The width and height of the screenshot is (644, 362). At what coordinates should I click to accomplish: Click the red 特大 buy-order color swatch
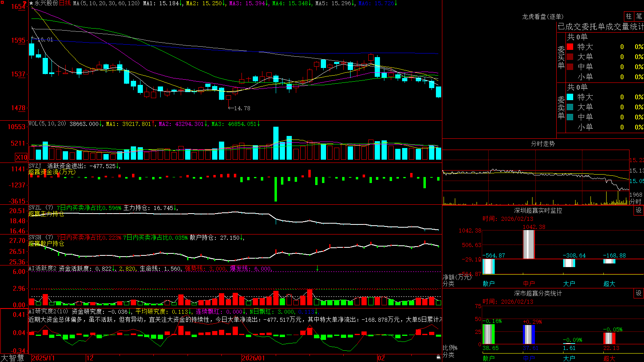coord(570,47)
